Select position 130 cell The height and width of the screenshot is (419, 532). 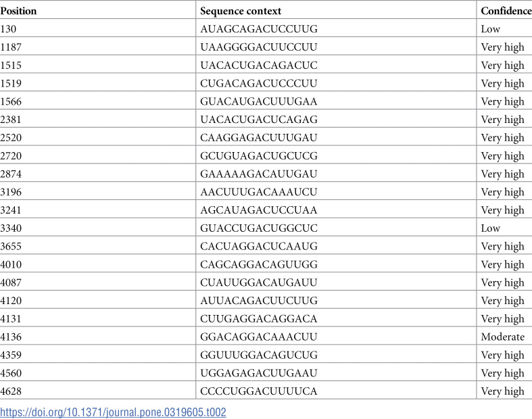[x=8, y=29]
